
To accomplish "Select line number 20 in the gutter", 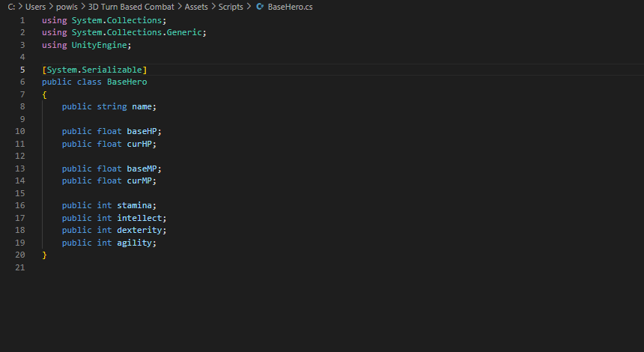I will coord(20,255).
